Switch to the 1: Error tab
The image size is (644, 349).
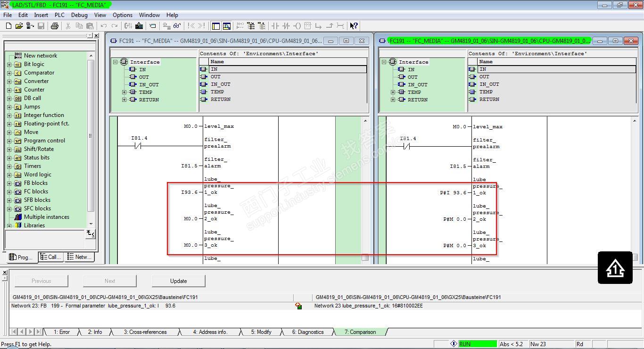(62, 332)
